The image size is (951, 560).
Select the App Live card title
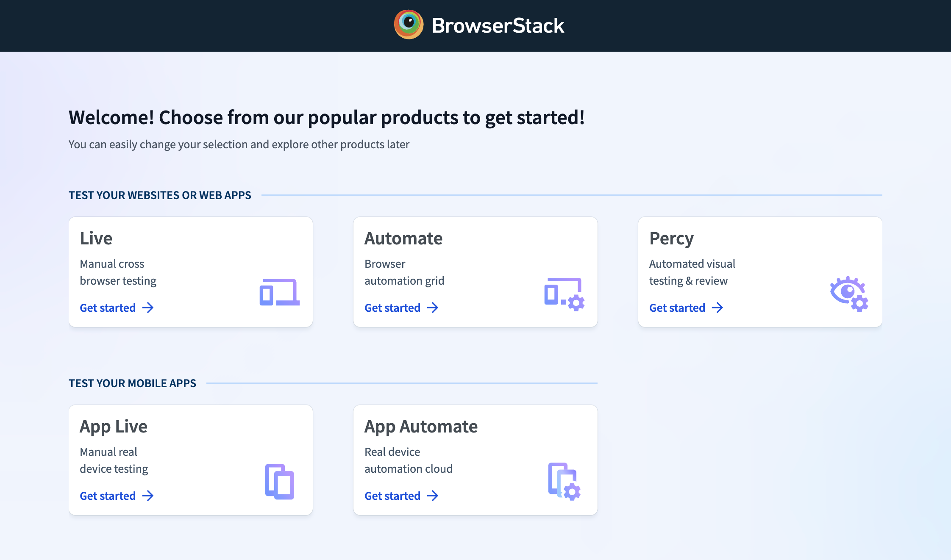114,427
